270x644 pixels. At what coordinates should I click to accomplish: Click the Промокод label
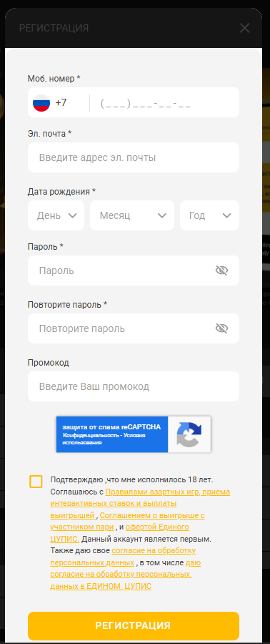point(49,363)
